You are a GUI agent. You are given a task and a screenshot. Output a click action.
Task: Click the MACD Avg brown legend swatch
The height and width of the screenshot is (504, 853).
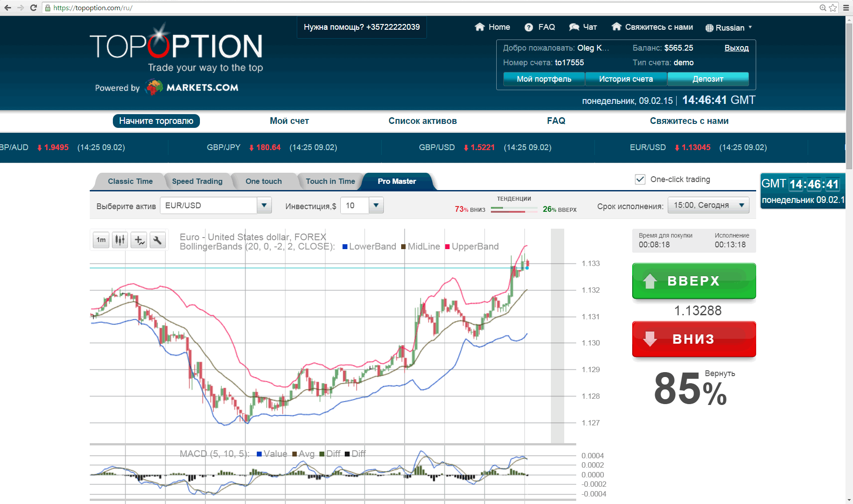click(295, 454)
